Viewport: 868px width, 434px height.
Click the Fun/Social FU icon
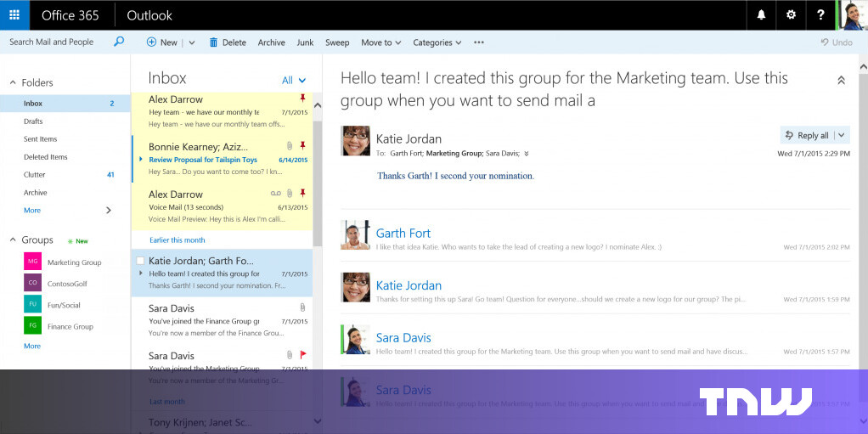(32, 304)
